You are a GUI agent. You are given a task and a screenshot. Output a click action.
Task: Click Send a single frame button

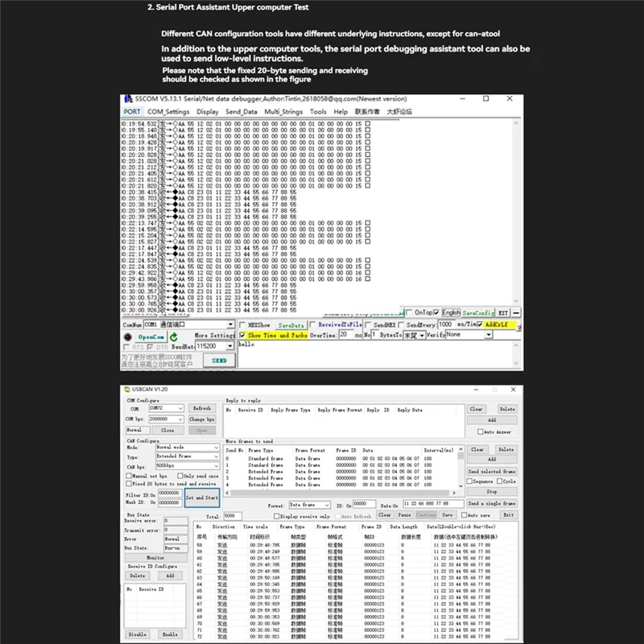pos(492,504)
